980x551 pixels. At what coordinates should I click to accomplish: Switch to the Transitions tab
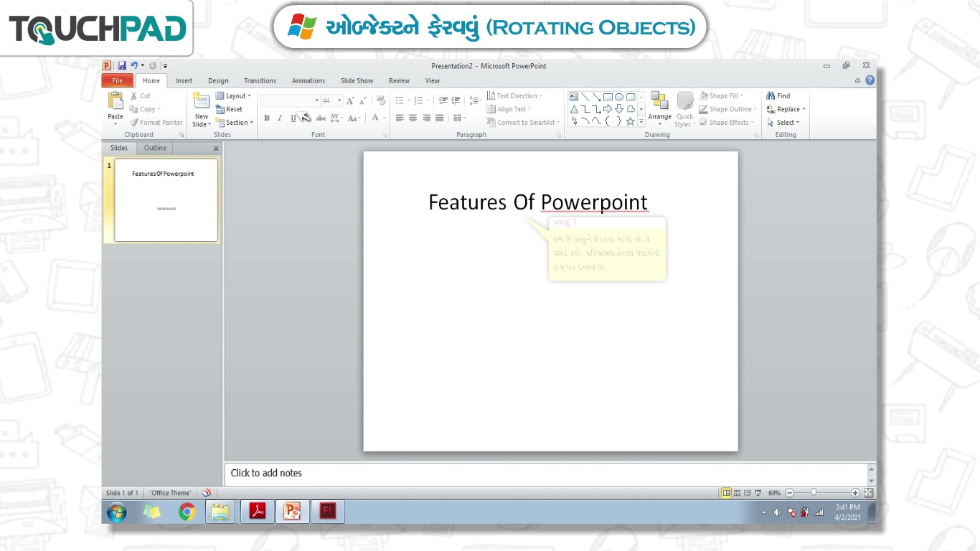tap(260, 80)
